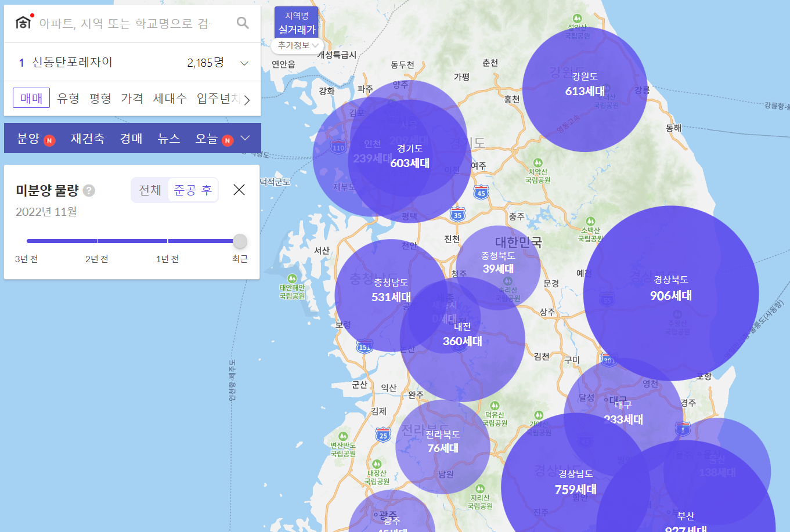Close the 미분양 물량 panel
Image resolution: width=790 pixels, height=532 pixels.
tap(239, 190)
